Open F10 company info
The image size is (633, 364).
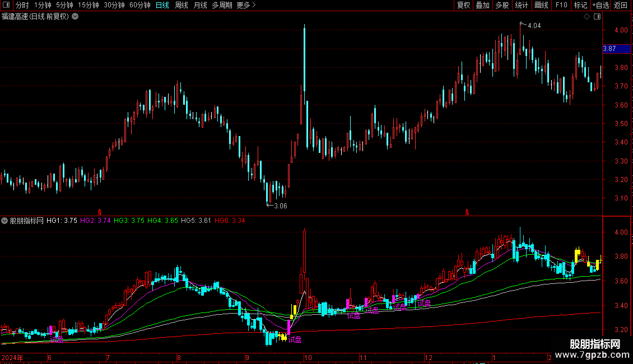561,5
